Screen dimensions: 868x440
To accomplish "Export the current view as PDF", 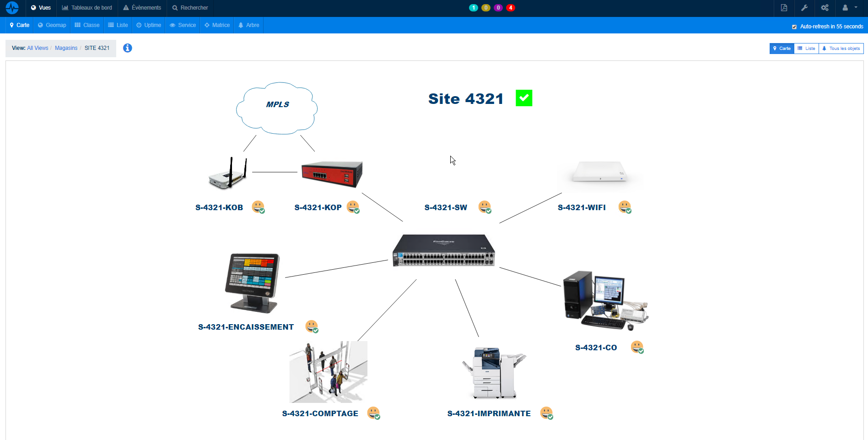I will tap(784, 8).
